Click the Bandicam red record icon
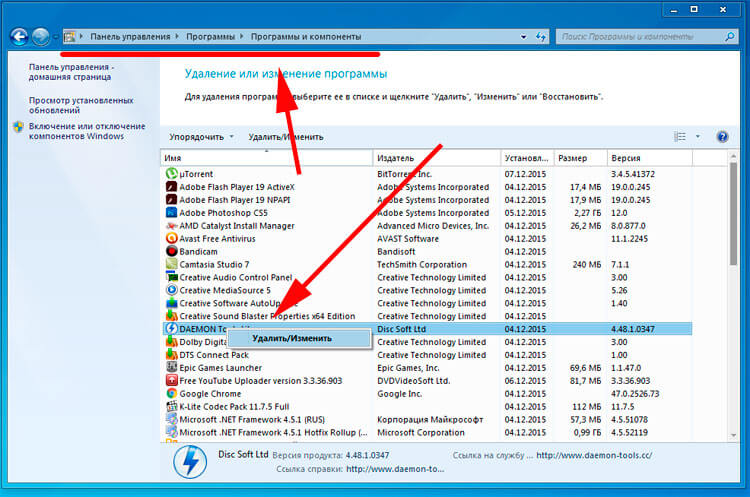Image resolution: width=750 pixels, height=497 pixels. 171,251
